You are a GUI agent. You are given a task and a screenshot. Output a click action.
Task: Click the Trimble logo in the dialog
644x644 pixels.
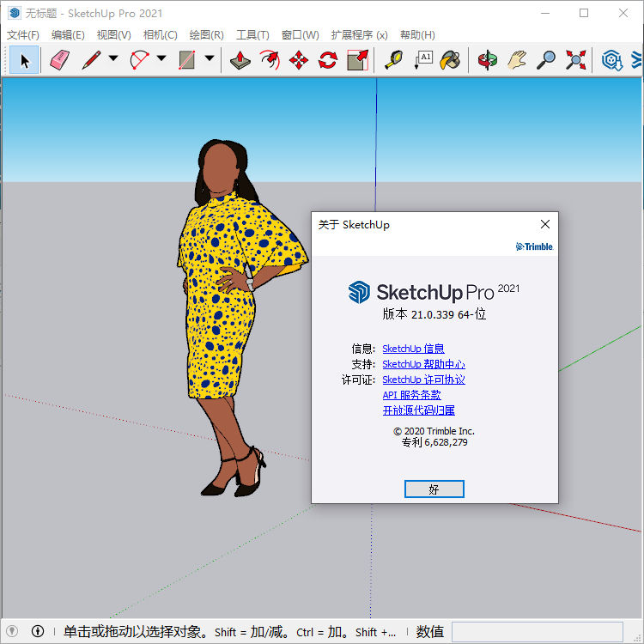[x=534, y=246]
